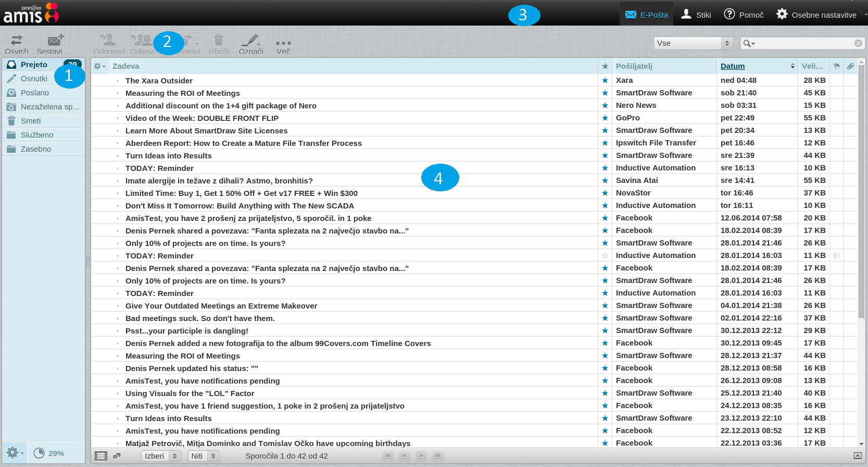The image size is (868, 467).
Task: Toggle star on Nero News message
Action: 605,105
